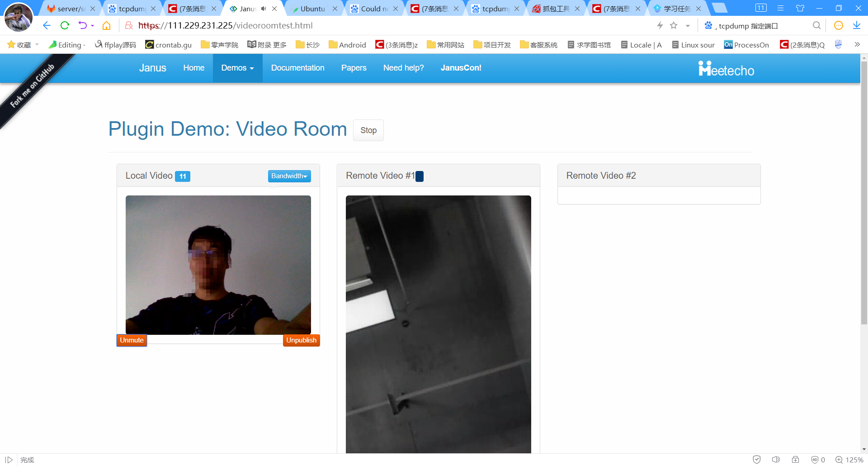The image size is (868, 466).
Task: Open the Documentation nav item
Action: pyautogui.click(x=298, y=68)
